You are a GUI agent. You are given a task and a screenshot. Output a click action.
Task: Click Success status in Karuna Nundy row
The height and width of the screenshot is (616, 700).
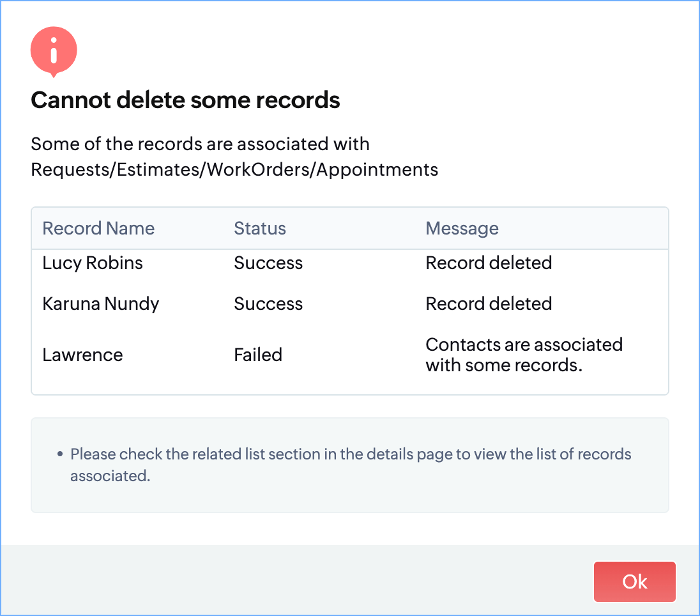pyautogui.click(x=268, y=304)
